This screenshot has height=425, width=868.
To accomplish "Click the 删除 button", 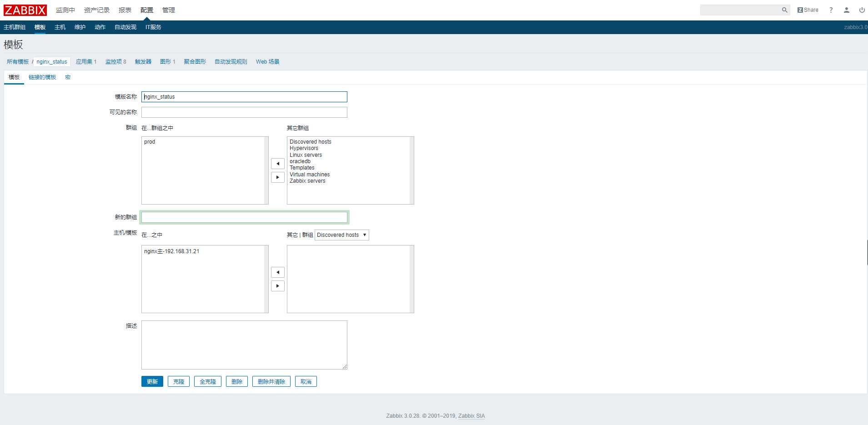I will [x=237, y=382].
